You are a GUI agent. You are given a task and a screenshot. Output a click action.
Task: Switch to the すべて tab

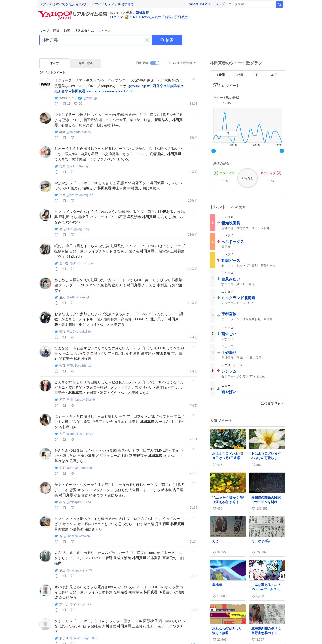(x=54, y=63)
